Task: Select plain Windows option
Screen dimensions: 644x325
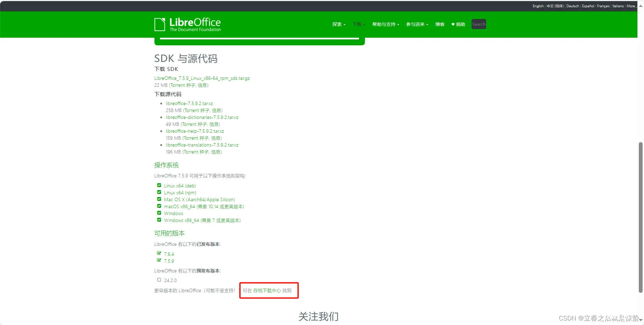Action: 173,213
